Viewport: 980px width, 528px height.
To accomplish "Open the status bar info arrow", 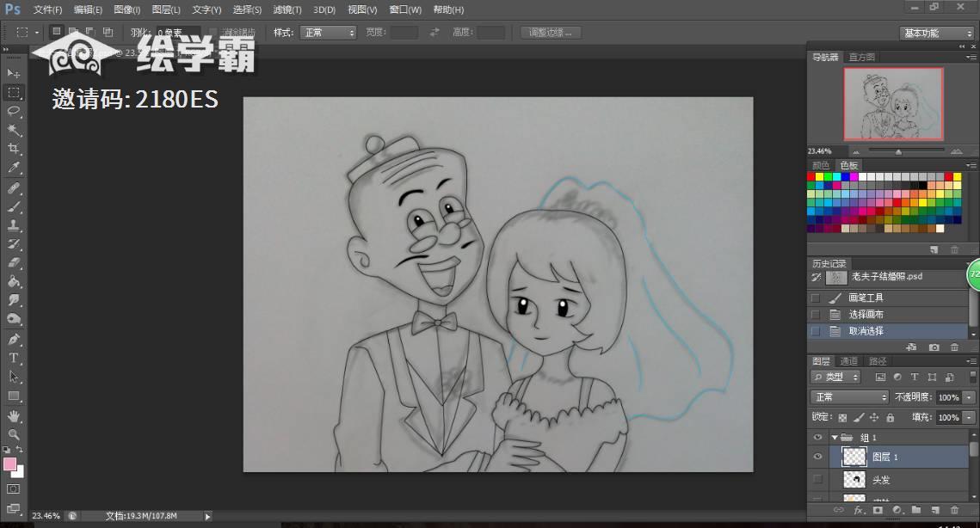I will tap(207, 516).
